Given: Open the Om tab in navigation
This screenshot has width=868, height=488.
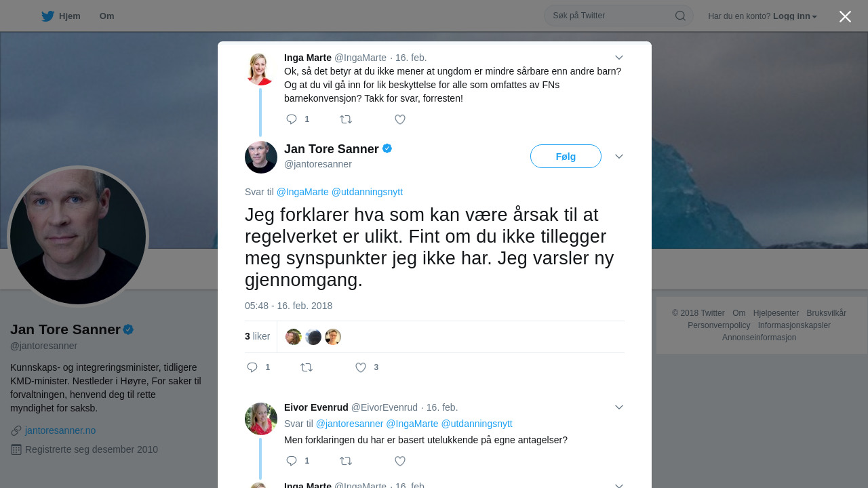Looking at the screenshot, I should (106, 16).
